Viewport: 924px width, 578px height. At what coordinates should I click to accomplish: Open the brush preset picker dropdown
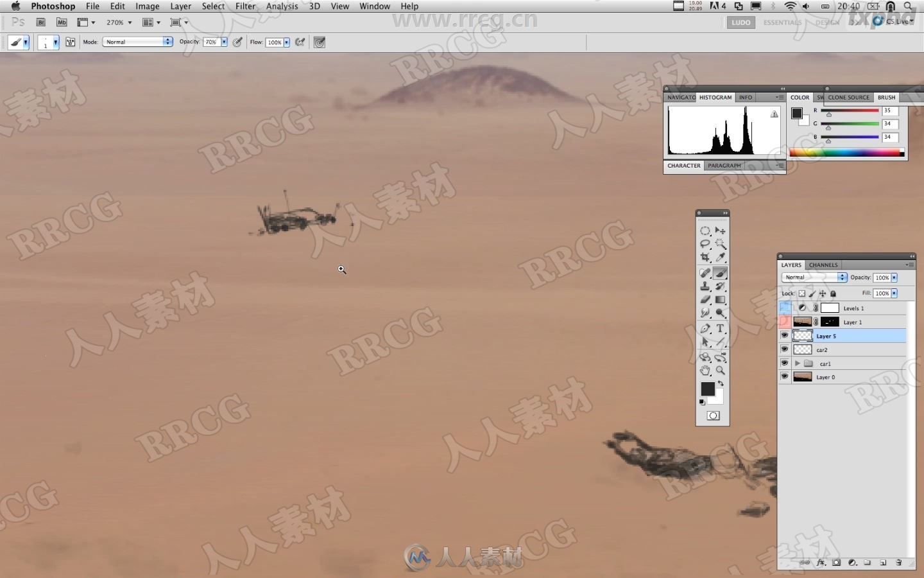pos(56,42)
